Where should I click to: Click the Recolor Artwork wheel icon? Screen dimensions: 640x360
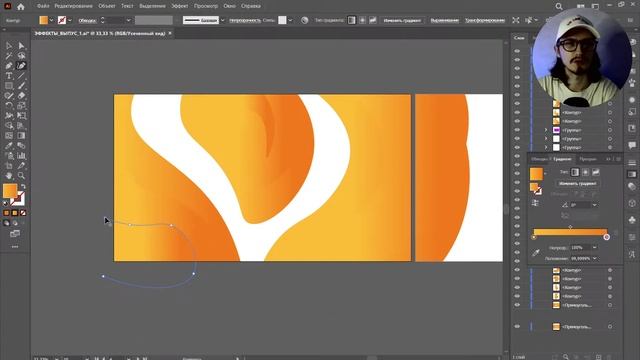click(x=304, y=20)
